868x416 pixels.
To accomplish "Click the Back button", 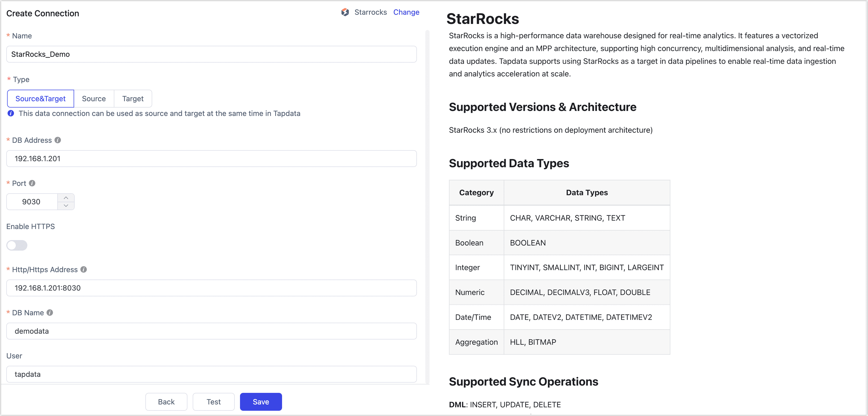I will (x=166, y=402).
